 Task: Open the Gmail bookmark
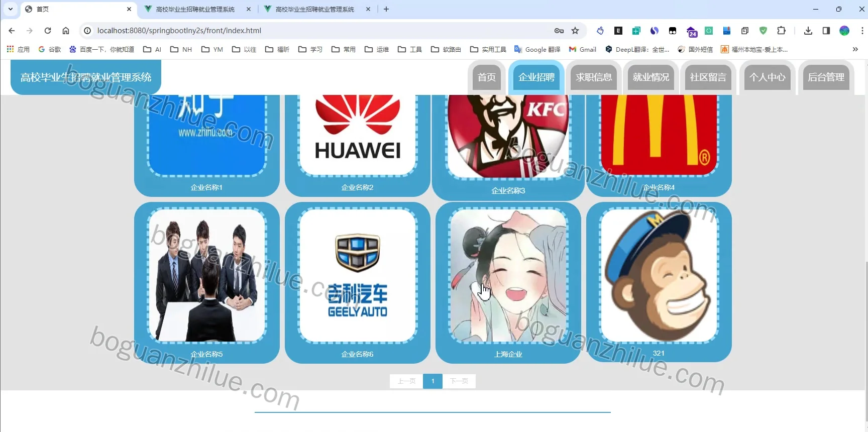583,49
